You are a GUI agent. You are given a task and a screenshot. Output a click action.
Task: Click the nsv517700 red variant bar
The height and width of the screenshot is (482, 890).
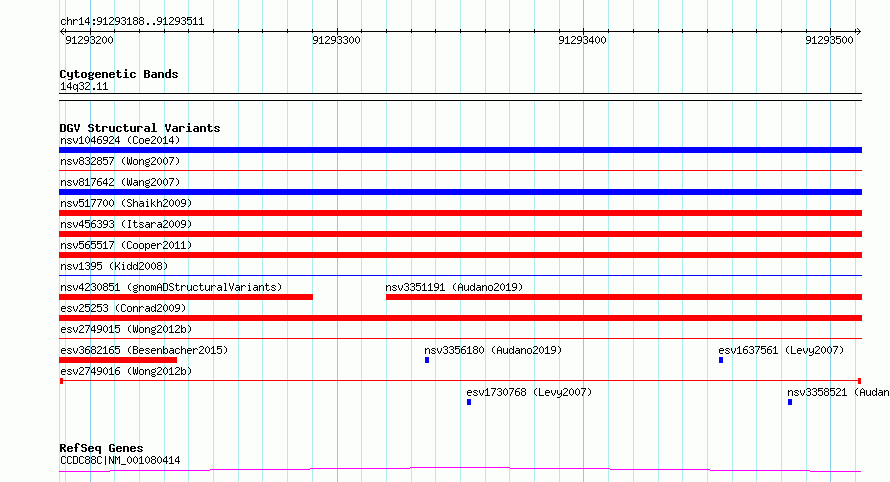click(460, 213)
